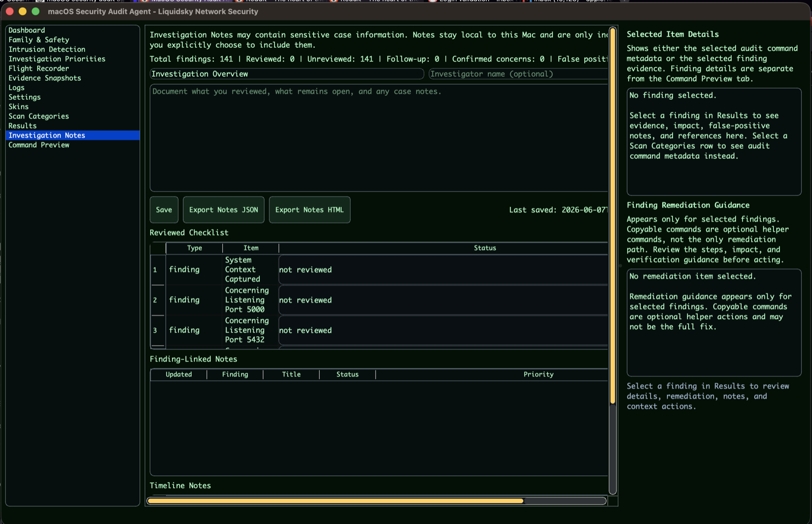Select row System Context Captured
The image size is (812, 524).
(379, 270)
